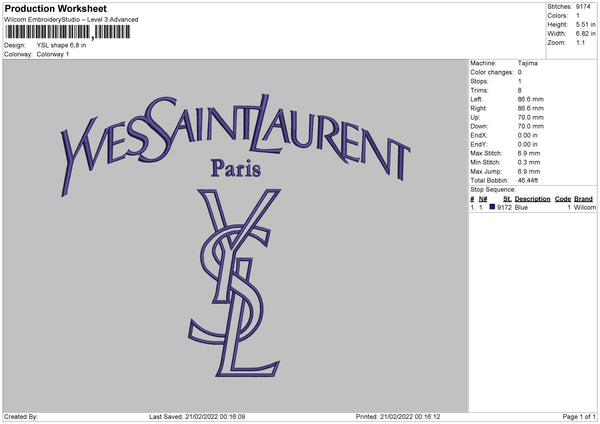Click the Zoom value 1:1

(580, 42)
